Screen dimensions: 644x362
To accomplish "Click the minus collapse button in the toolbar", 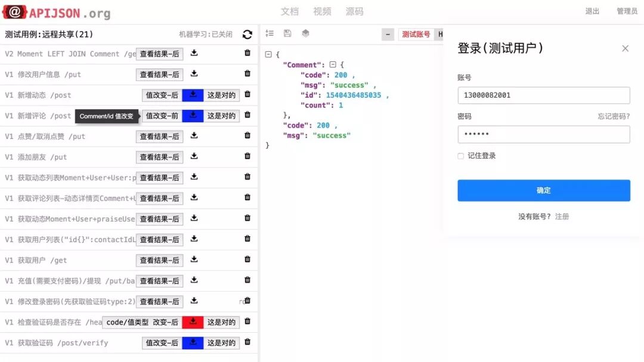I will click(x=388, y=34).
